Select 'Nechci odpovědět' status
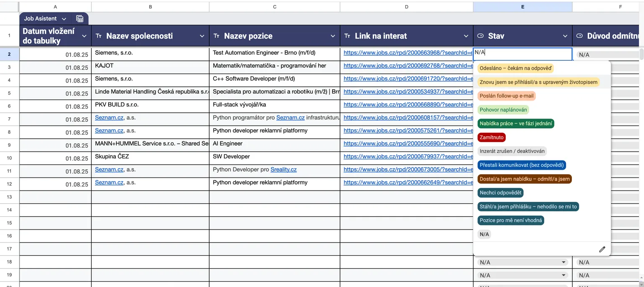 point(501,193)
